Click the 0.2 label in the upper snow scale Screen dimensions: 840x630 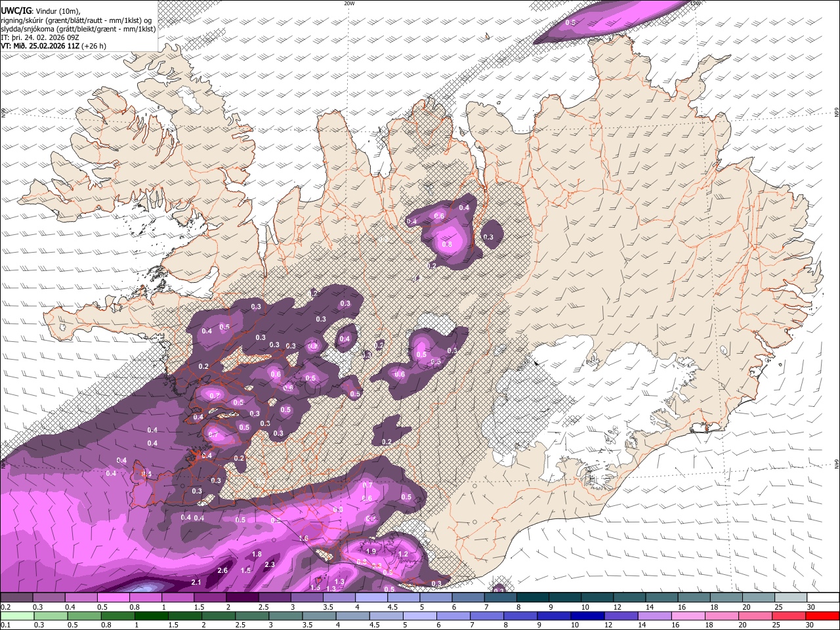coord(6,607)
